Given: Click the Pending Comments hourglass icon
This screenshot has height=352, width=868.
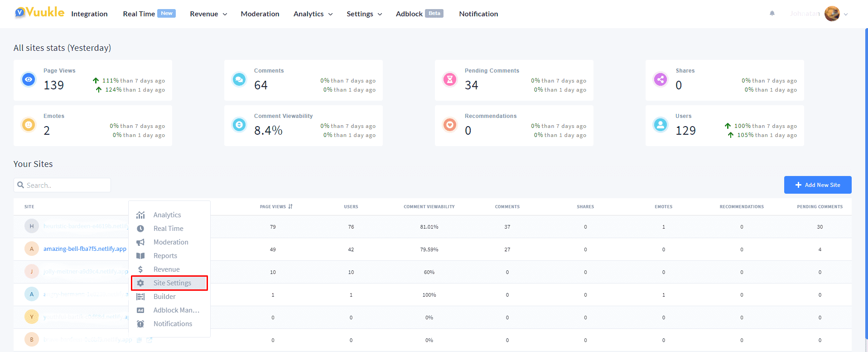Looking at the screenshot, I should pyautogui.click(x=449, y=79).
